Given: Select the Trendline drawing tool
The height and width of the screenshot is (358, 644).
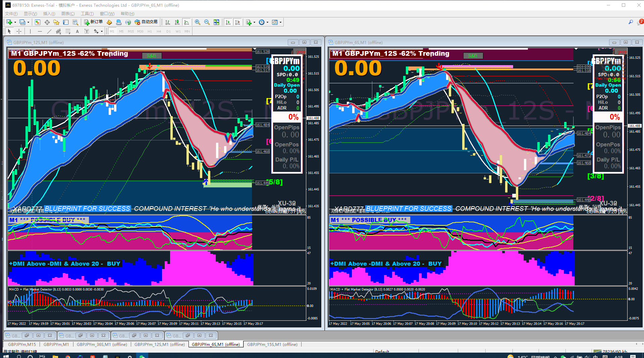Looking at the screenshot, I should (x=49, y=31).
